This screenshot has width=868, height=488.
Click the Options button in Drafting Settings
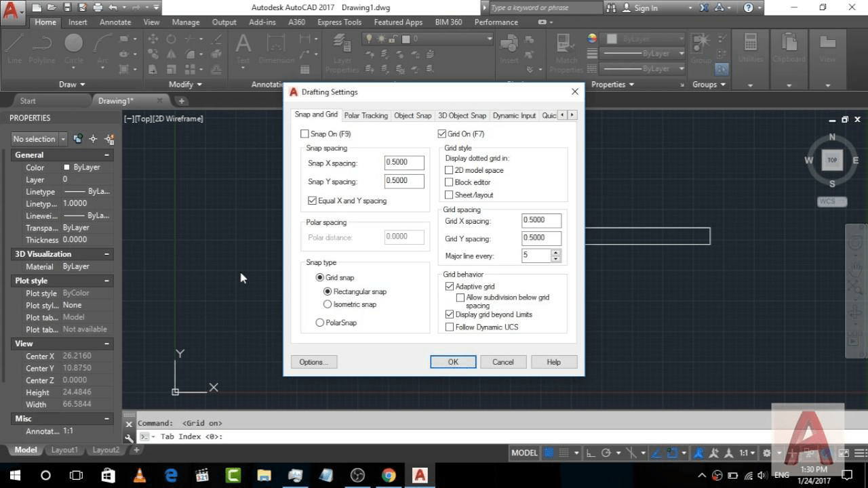point(313,361)
